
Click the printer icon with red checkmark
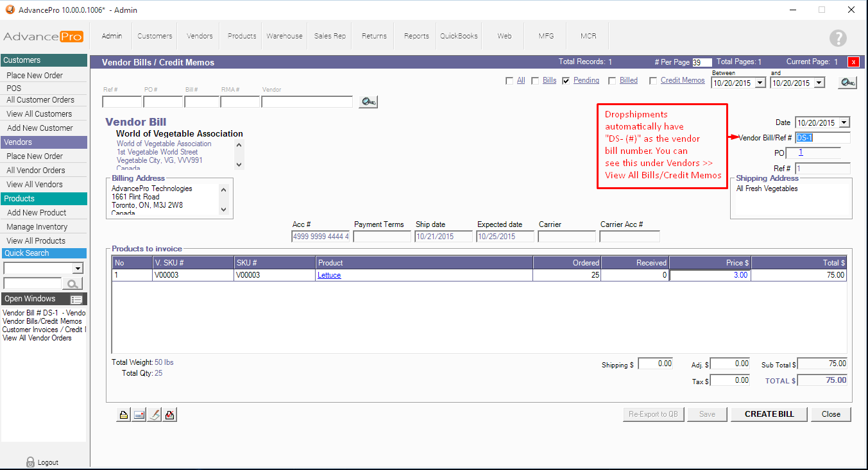tap(169, 415)
